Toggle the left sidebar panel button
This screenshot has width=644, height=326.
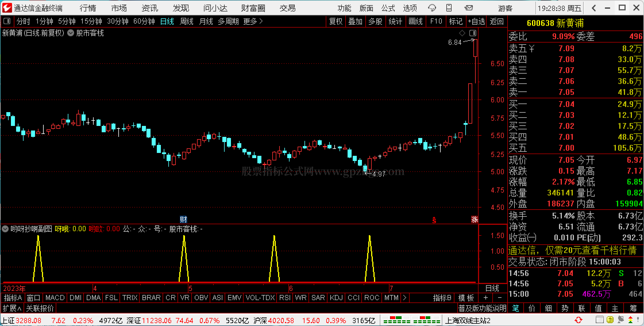(x=7, y=21)
